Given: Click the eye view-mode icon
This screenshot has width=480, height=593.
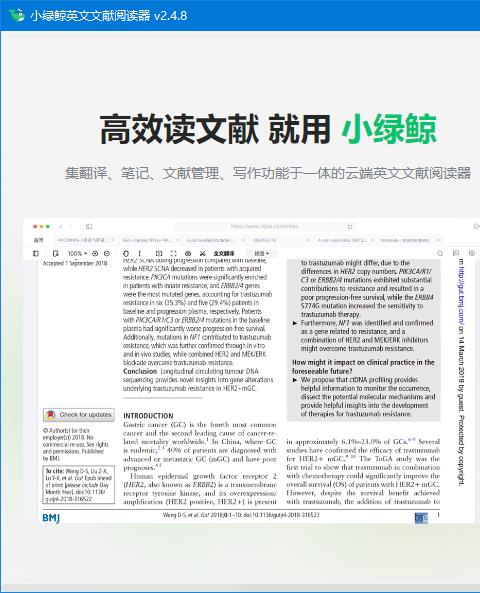Looking at the screenshot, I should coord(188,253).
